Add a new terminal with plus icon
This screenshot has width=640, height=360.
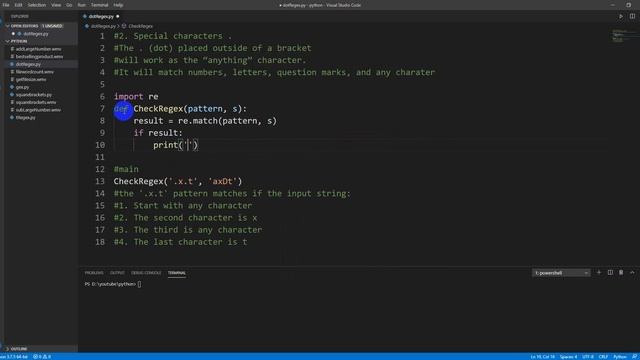[x=599, y=273]
